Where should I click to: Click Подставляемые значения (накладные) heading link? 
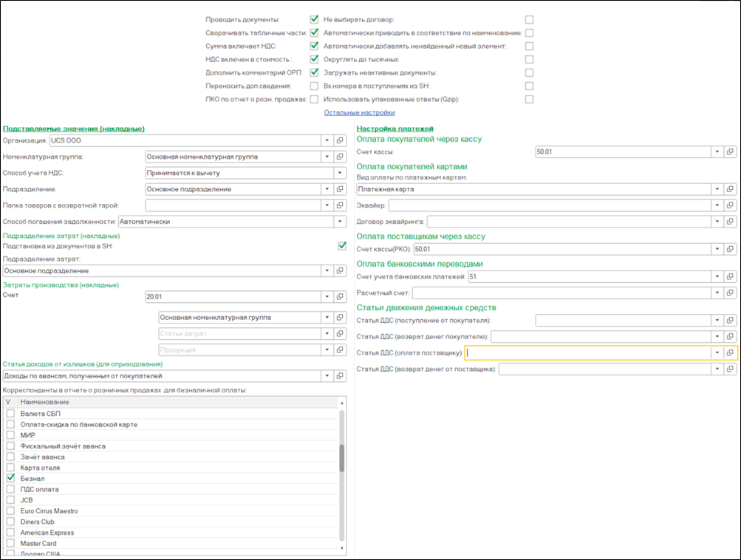pyautogui.click(x=74, y=129)
